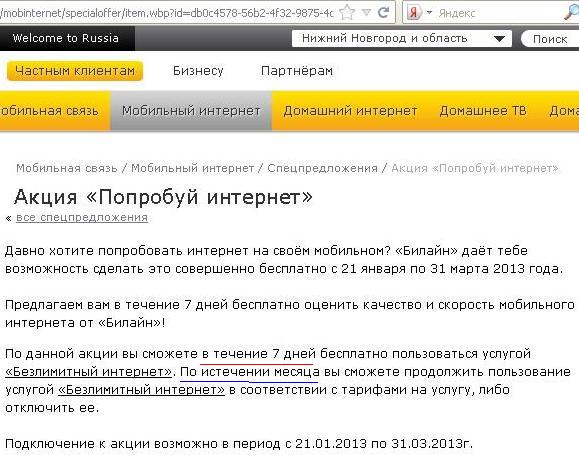The image size is (579, 460).
Task: Click the Поиск site search box
Action: (550, 39)
